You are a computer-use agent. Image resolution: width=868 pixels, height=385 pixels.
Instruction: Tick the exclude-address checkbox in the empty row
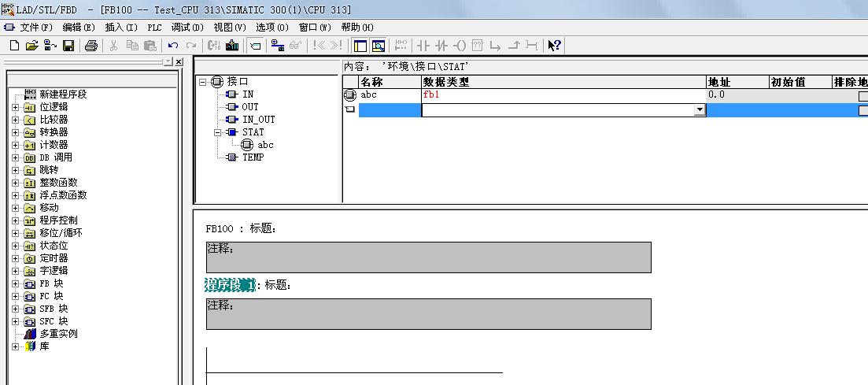pos(862,110)
